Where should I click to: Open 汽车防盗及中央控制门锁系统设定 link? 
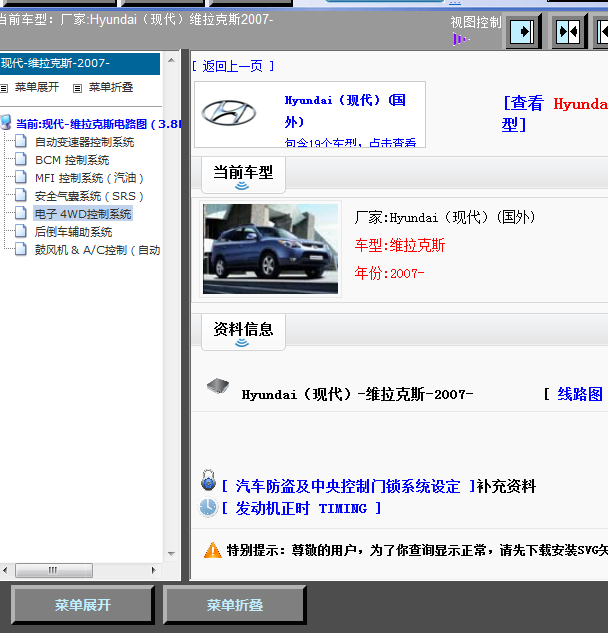pos(348,486)
